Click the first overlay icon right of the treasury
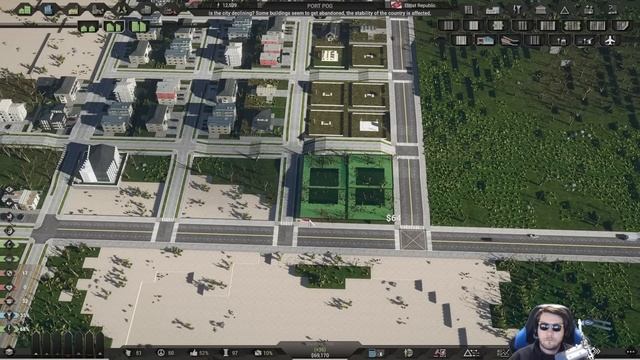 coord(376,353)
